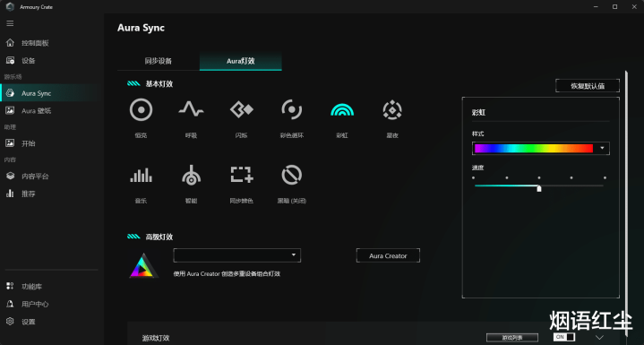Switch to the Aura灯效 tab
Viewport: 644px width, 345px height.
[241, 61]
